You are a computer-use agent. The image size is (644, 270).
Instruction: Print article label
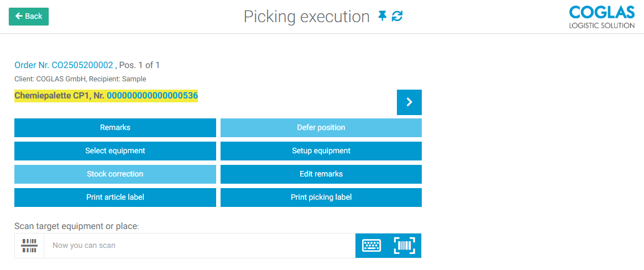click(115, 198)
